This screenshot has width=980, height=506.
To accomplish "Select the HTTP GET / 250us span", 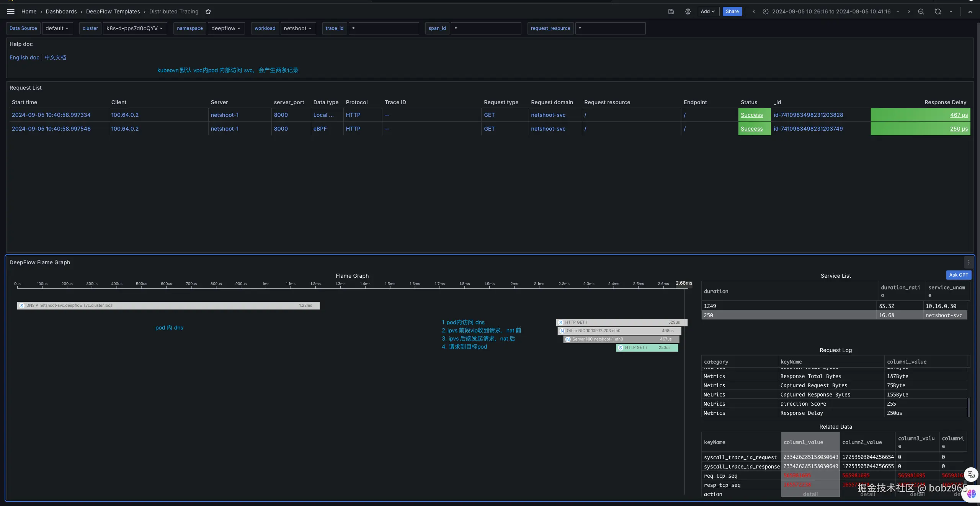I will click(x=647, y=348).
